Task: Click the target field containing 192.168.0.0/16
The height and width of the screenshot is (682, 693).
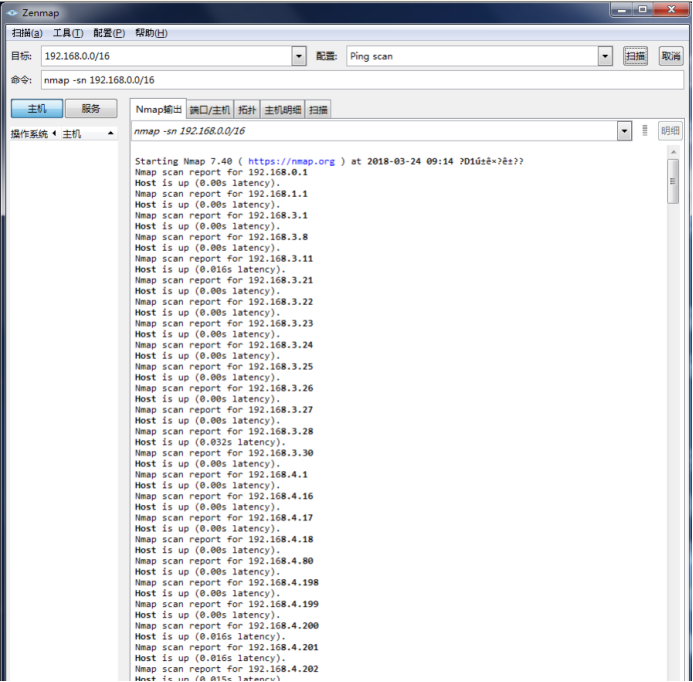Action: click(x=167, y=56)
